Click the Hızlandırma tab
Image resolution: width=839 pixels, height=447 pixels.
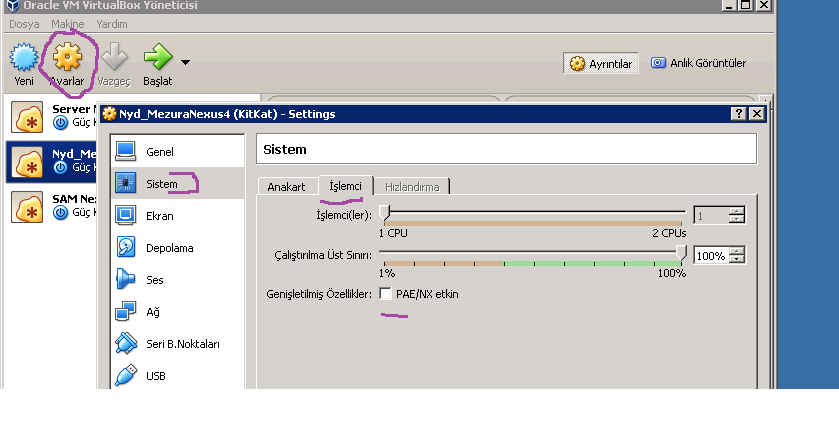(x=412, y=187)
